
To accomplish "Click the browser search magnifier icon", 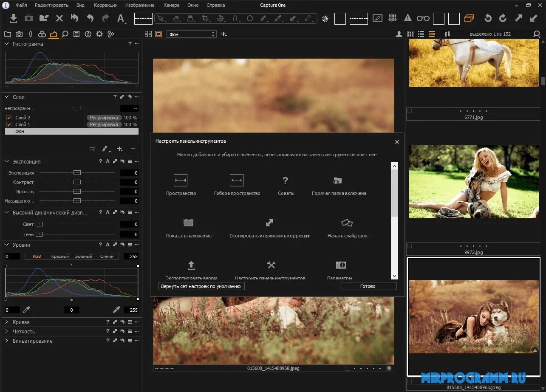I will click(537, 34).
